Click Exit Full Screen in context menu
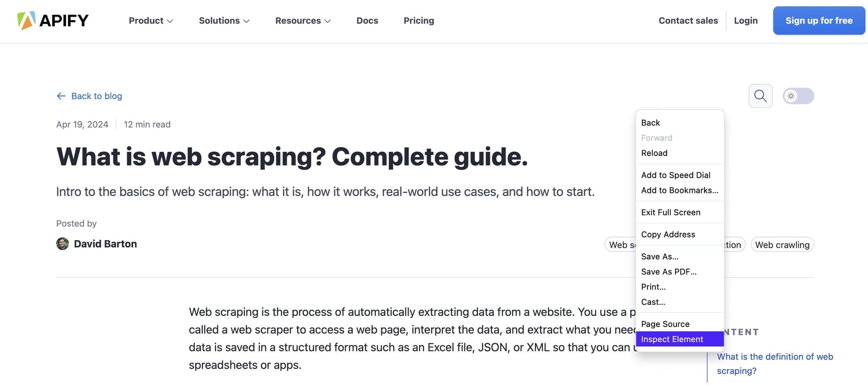868x385 pixels. coord(680,212)
